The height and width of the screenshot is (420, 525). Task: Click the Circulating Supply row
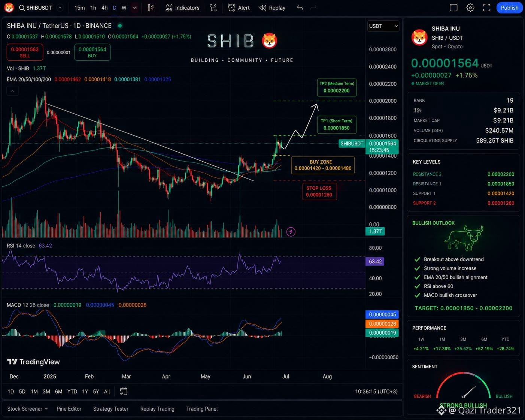pos(463,141)
